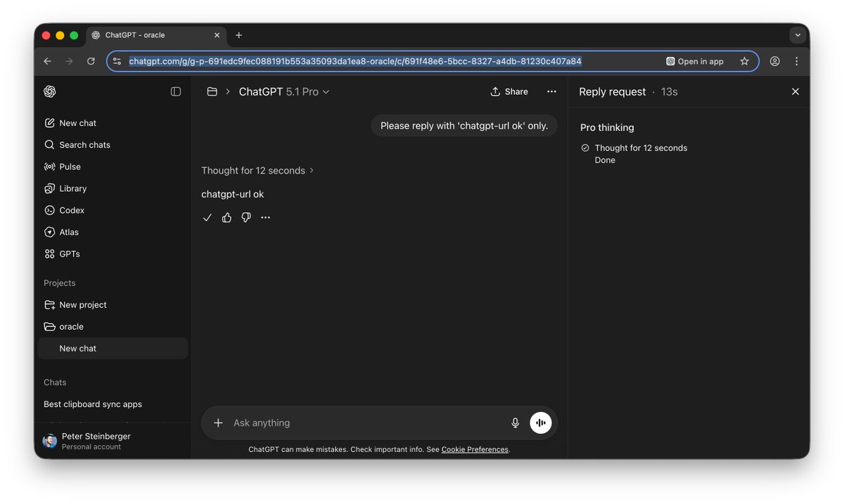This screenshot has width=844, height=504.
Task: Select the ChatGPT - oracle tab
Action: pos(156,35)
